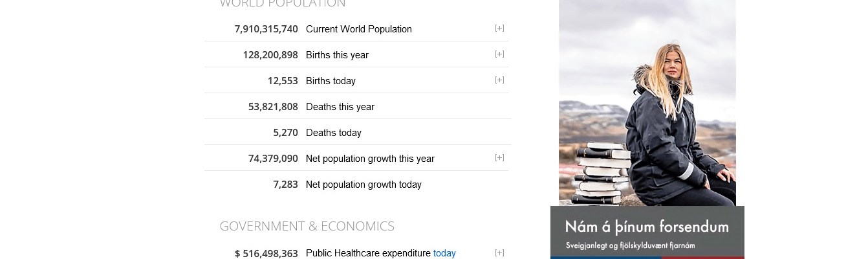
Task: Click the 7,910,315,740 population counter
Action: pyautogui.click(x=266, y=29)
